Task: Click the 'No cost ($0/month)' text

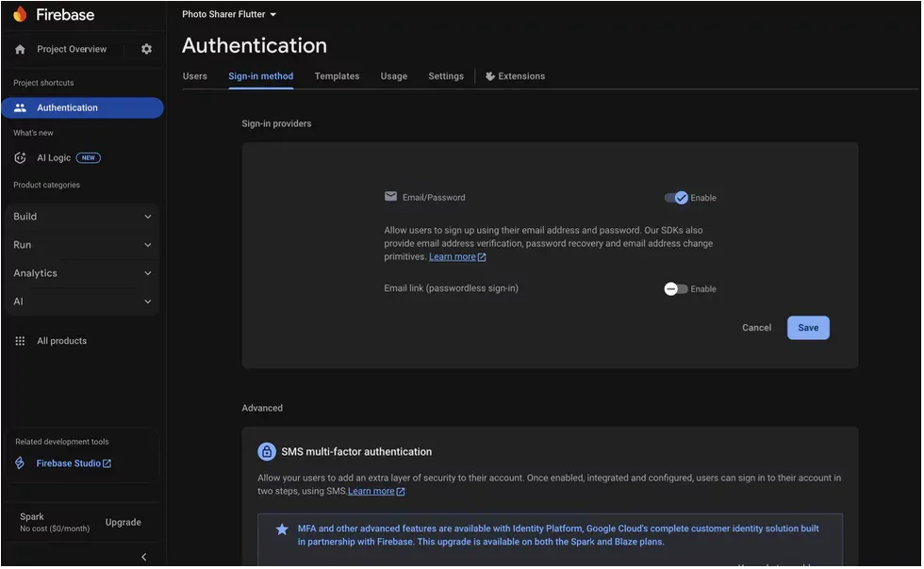Action: click(x=55, y=529)
